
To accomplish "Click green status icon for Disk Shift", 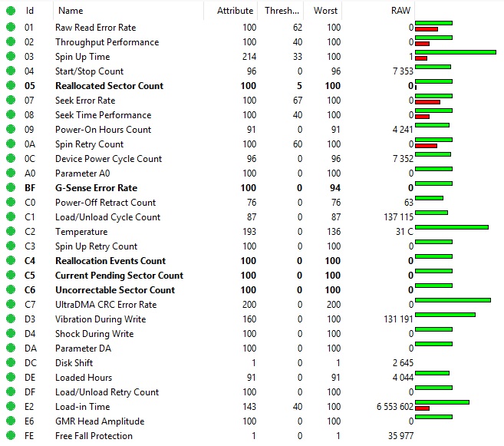I will click(x=10, y=363).
